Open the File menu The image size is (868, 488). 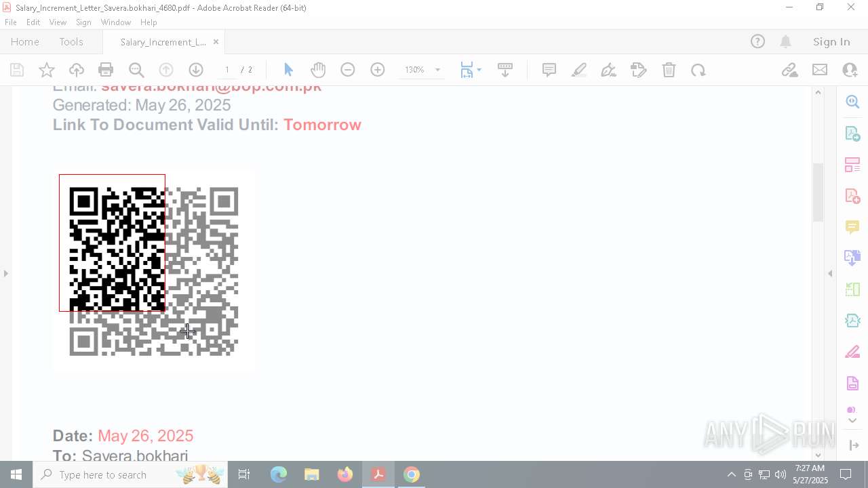tap(11, 22)
